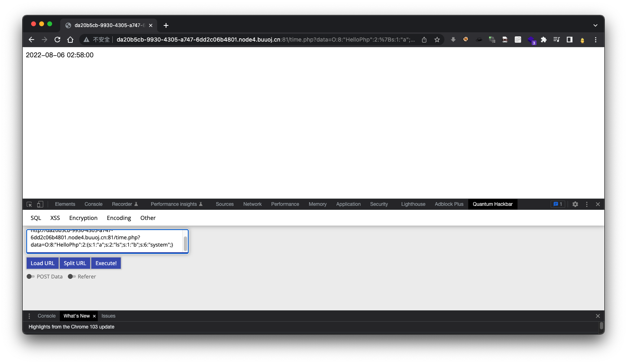Viewport: 627px width, 364px height.
Task: Switch to the Elements tab
Action: click(x=65, y=204)
